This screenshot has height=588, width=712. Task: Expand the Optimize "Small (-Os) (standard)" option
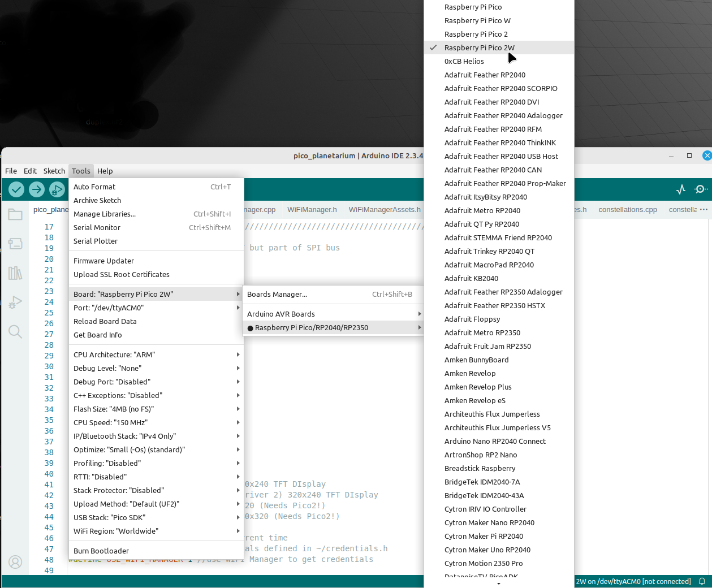tap(156, 449)
